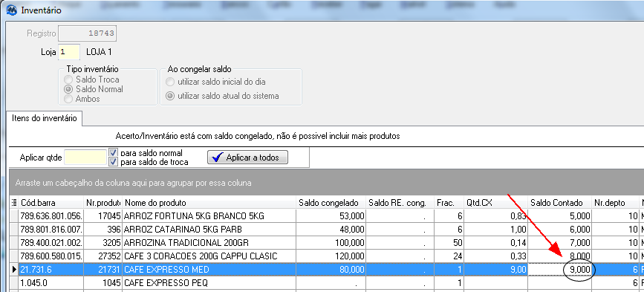Select the CAFE EXPRESSO PEQ row
The image size is (644, 292).
pyautogui.click(x=327, y=283)
